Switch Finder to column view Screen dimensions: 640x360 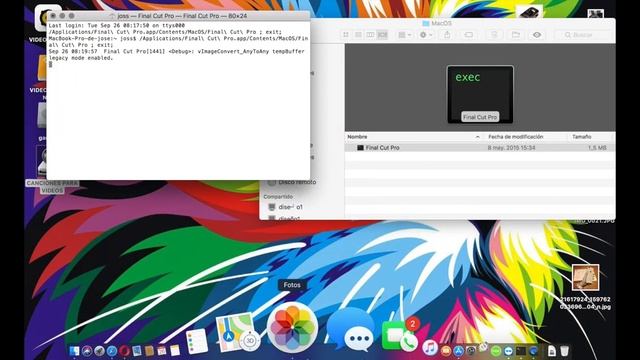click(370, 35)
